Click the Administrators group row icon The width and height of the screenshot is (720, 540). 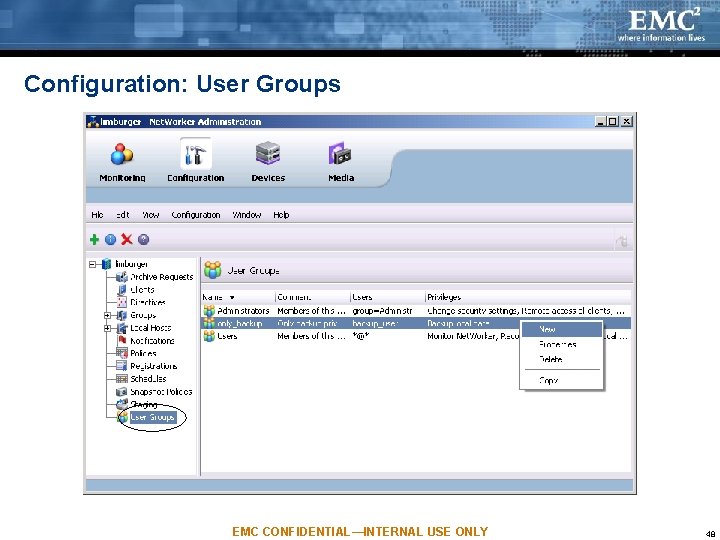[x=209, y=310]
